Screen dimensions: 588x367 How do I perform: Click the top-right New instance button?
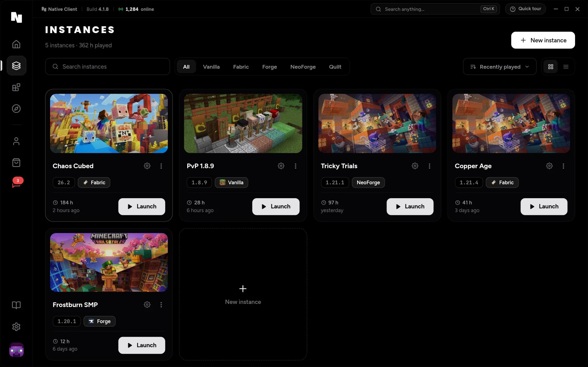click(543, 40)
